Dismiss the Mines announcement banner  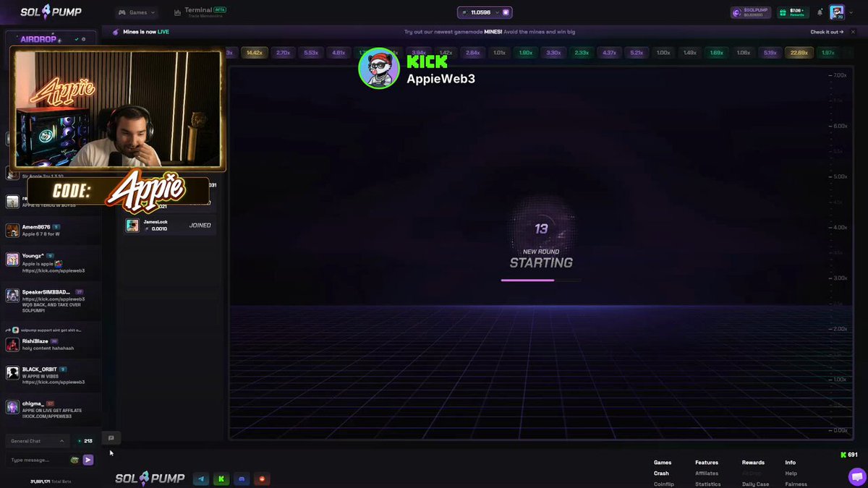click(x=854, y=32)
